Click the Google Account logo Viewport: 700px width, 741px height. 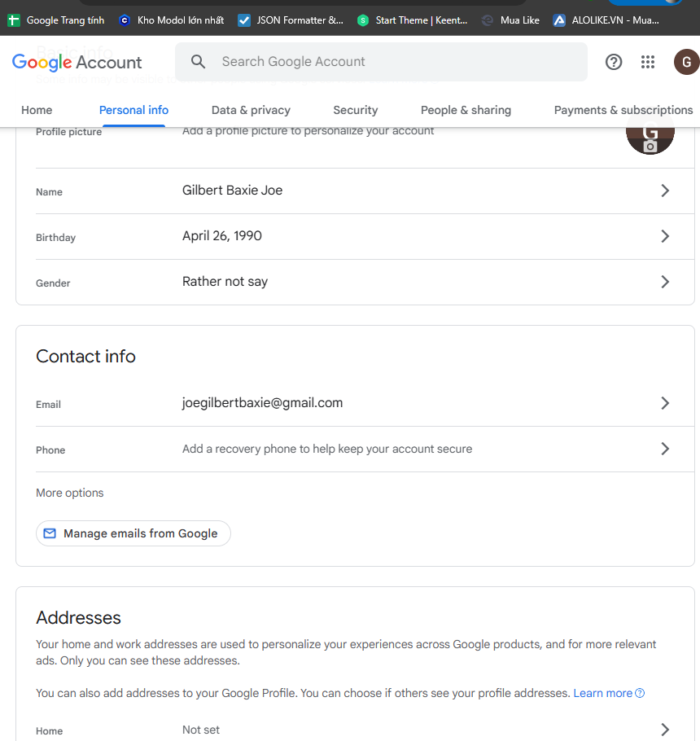[77, 62]
